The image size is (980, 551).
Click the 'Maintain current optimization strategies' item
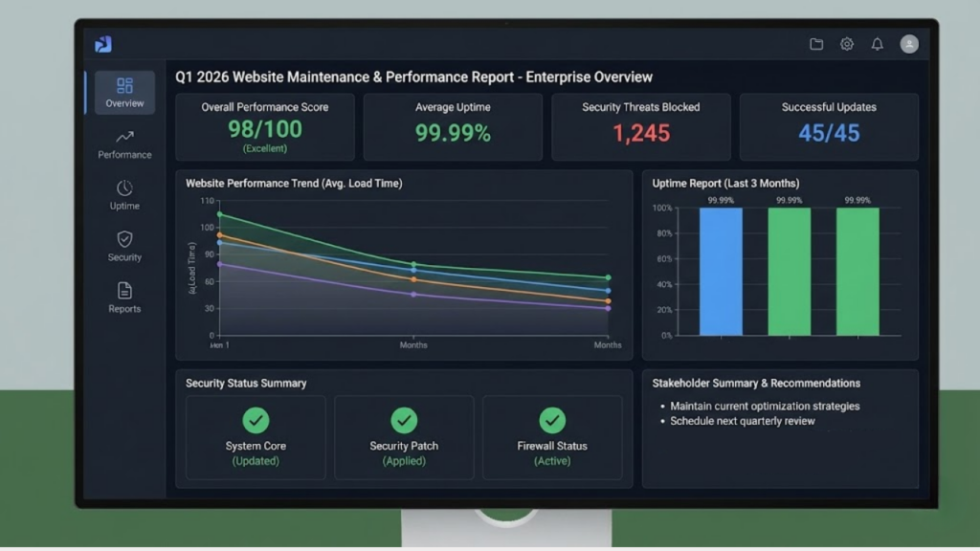click(764, 406)
